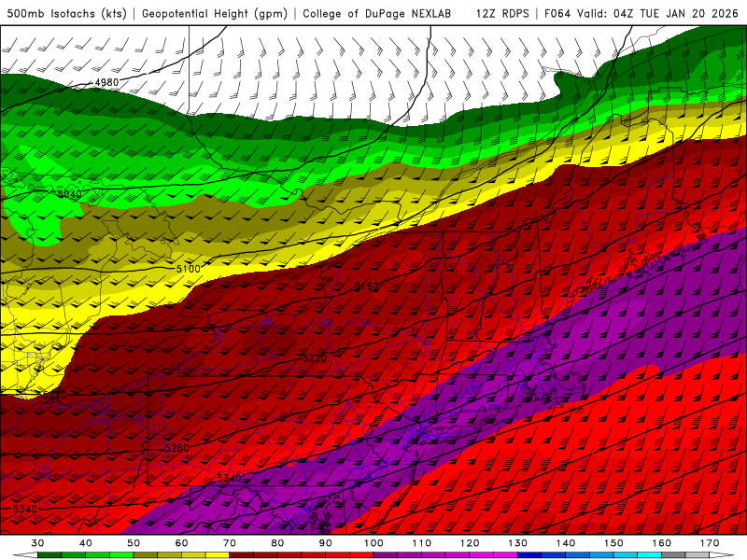Click the 130 value on the color scale
The image size is (747, 560).
click(x=518, y=543)
